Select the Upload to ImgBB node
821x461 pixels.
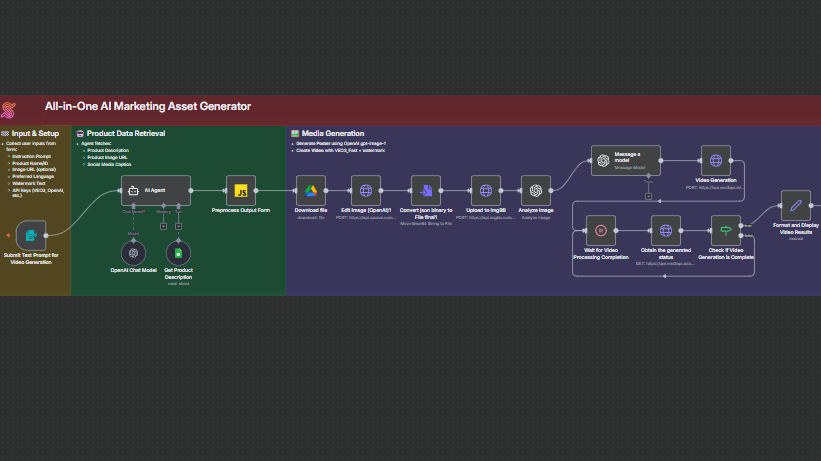(x=485, y=190)
